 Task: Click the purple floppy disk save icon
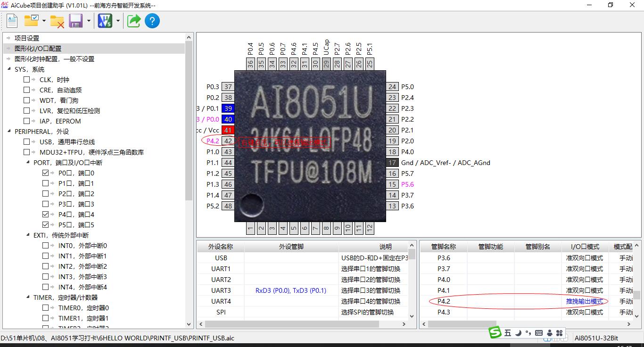pyautogui.click(x=76, y=21)
